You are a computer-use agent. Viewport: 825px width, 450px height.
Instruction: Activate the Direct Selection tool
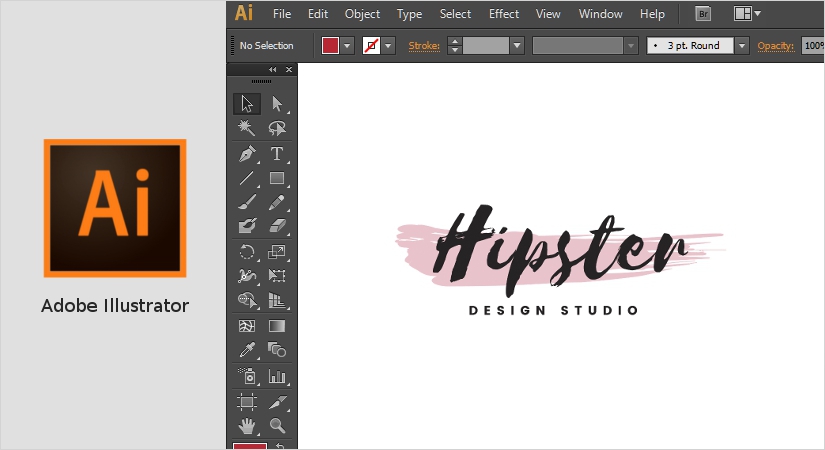coord(277,103)
